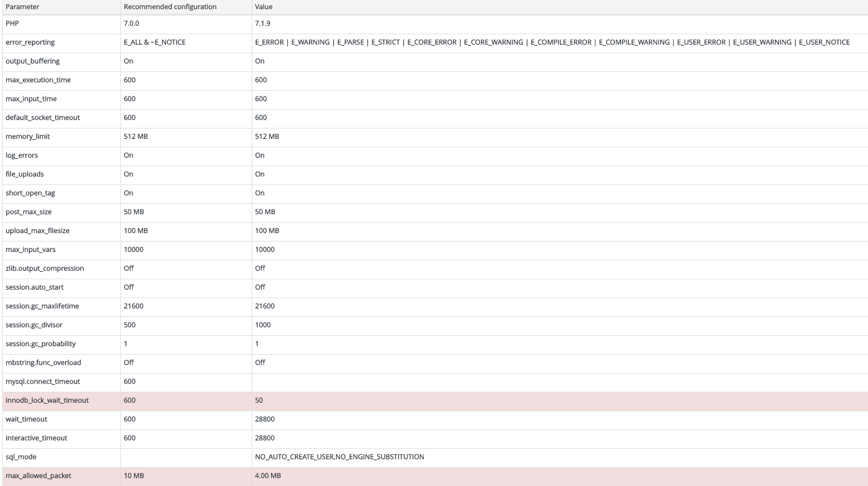Screen dimensions: 868x486
Task: Click the error_reporting parameter name
Action: [x=30, y=42]
